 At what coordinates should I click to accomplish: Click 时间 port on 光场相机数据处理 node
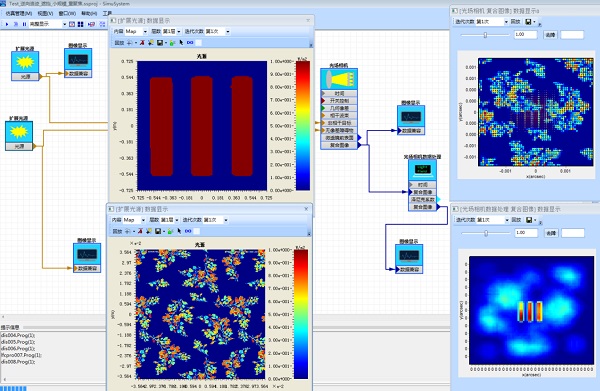422,185
